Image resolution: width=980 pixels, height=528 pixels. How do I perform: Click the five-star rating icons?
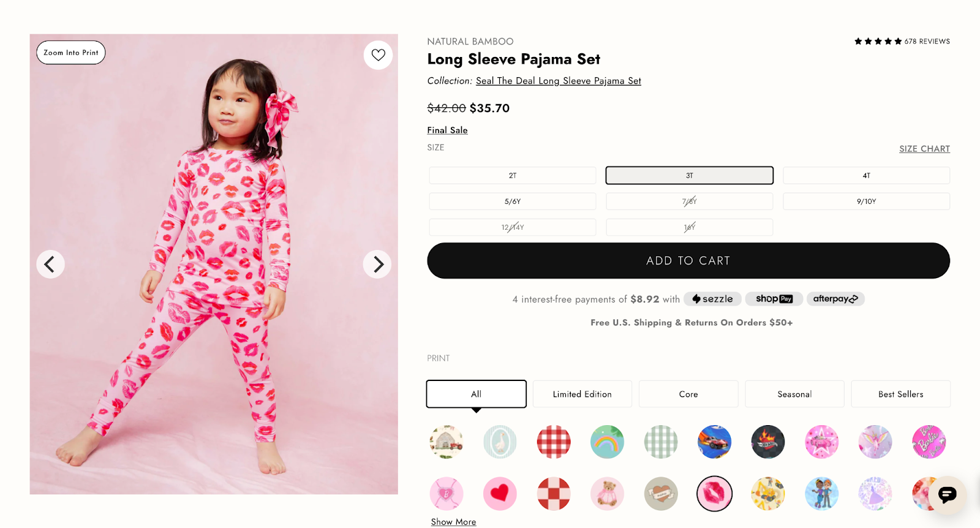click(878, 42)
